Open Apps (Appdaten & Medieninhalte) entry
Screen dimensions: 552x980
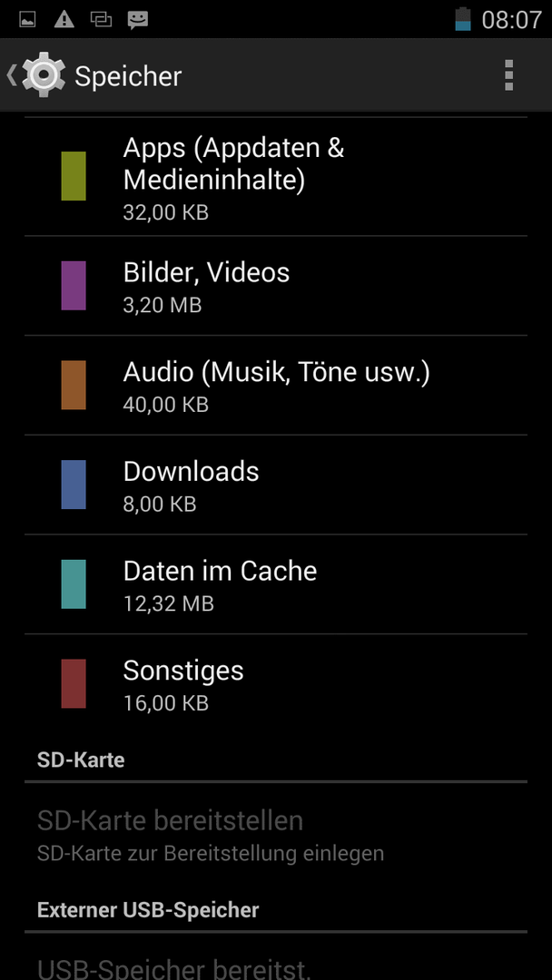pos(276,177)
